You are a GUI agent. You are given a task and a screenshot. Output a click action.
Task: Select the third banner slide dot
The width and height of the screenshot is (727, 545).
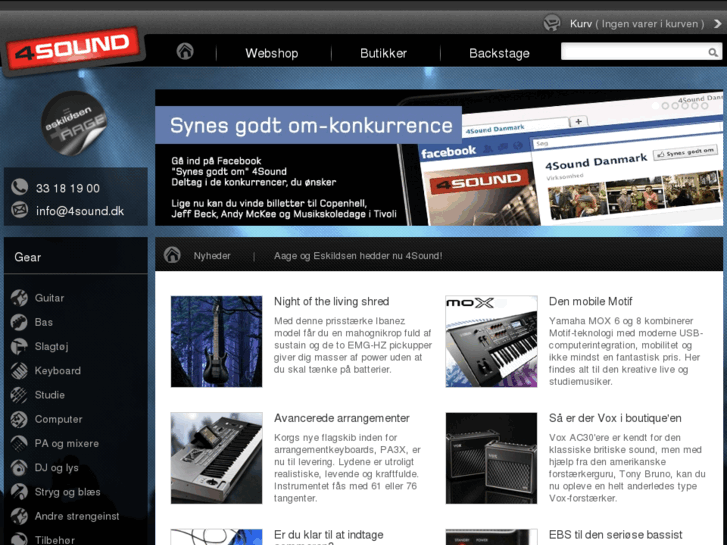pos(675,106)
